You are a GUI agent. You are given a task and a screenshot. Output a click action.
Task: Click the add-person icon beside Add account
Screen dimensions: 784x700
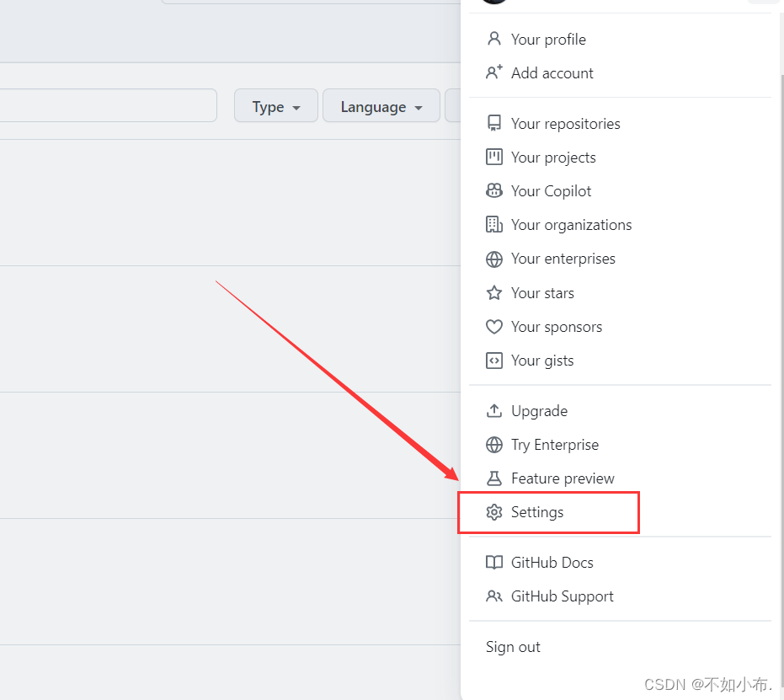pos(494,73)
